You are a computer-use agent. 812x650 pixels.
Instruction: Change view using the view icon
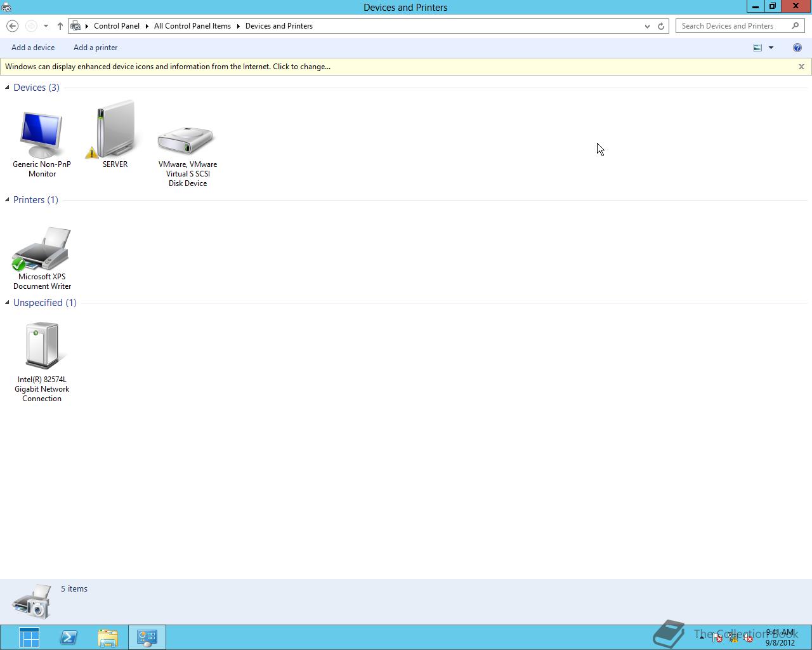pyautogui.click(x=757, y=48)
